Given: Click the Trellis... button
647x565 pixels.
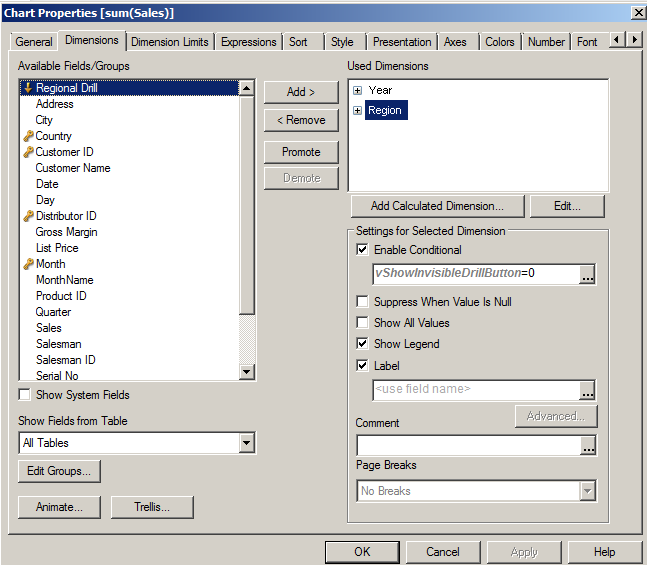Looking at the screenshot, I should pyautogui.click(x=152, y=507).
